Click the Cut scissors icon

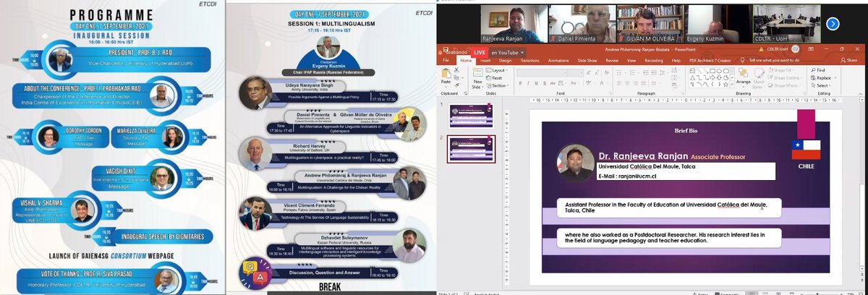(456, 69)
